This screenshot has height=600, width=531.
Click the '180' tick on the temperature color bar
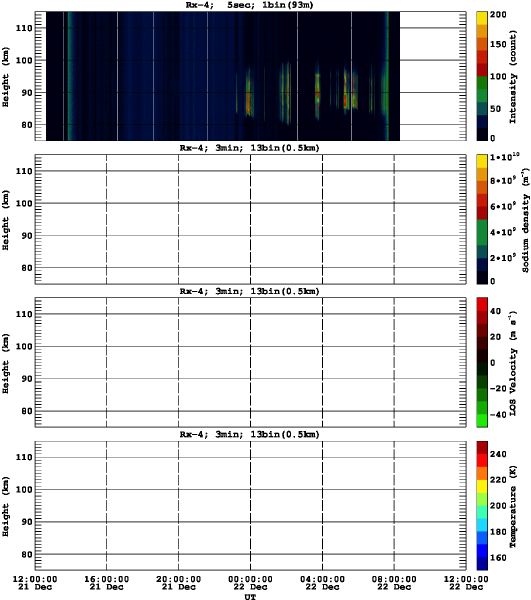pyautogui.click(x=498, y=532)
